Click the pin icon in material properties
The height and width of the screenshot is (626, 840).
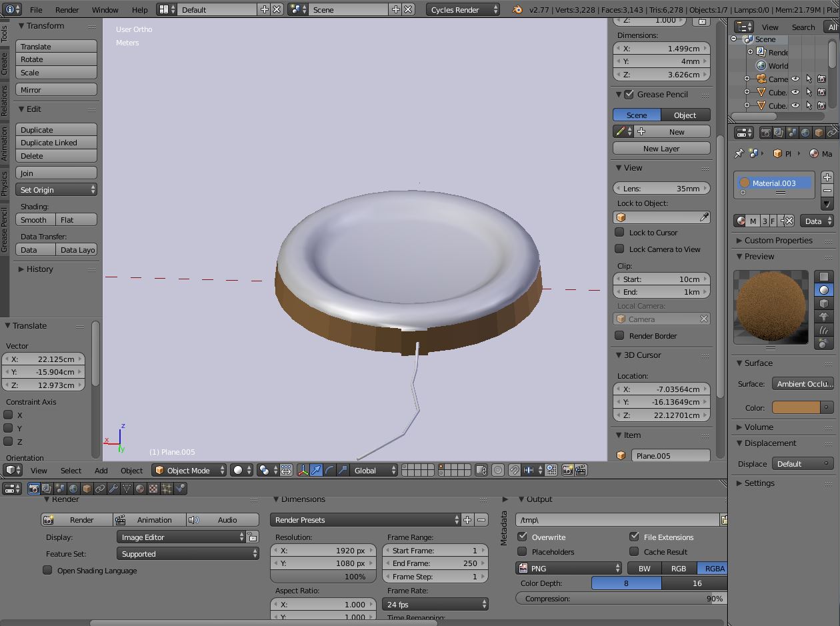(x=739, y=153)
